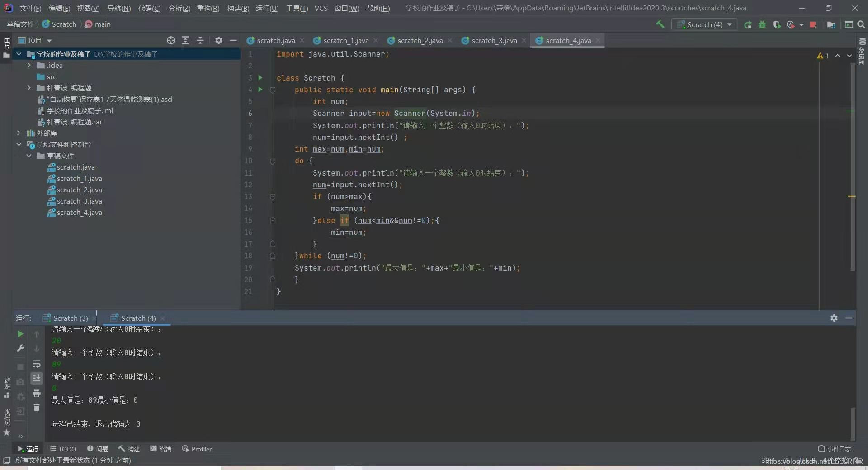This screenshot has height=470, width=868.
Task: Open the Profiler tool window
Action: pyautogui.click(x=197, y=449)
